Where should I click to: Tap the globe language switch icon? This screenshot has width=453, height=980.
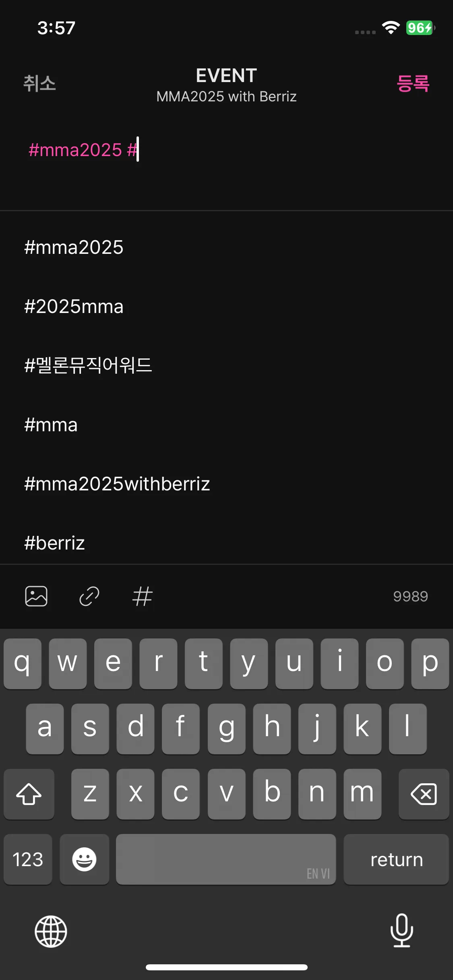click(51, 931)
